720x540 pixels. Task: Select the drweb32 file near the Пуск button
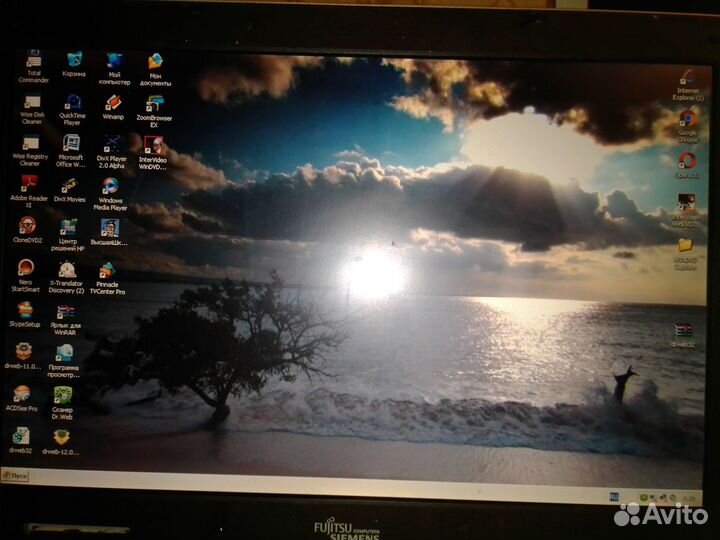point(20,440)
